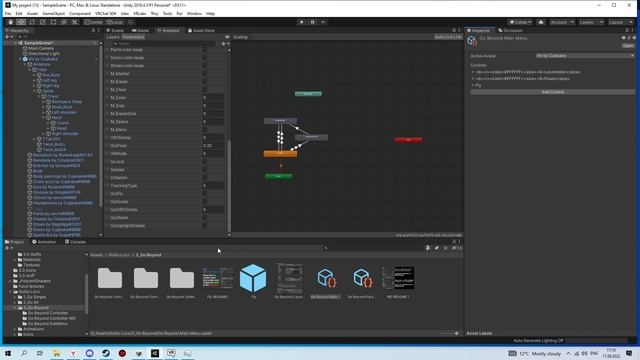The height and width of the screenshot is (360, 640).
Task: Open the Help menu
Action: (210, 13)
